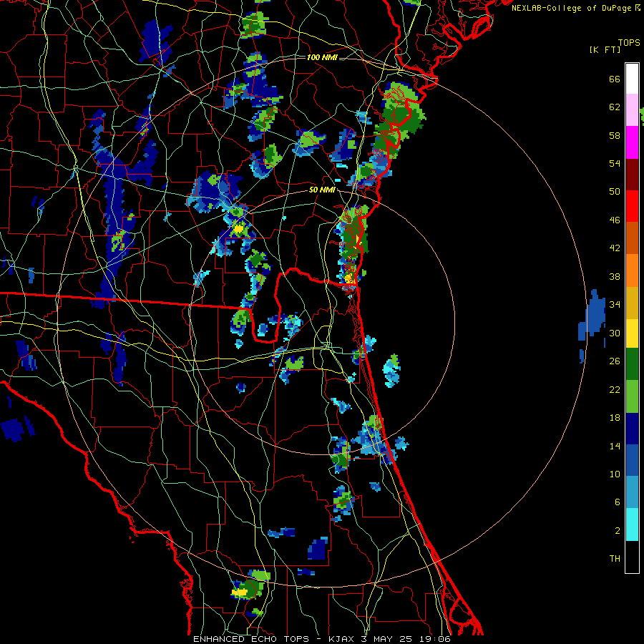Click the NEXLAB-College of DuPage label
644x644 pixels.
click(x=571, y=8)
